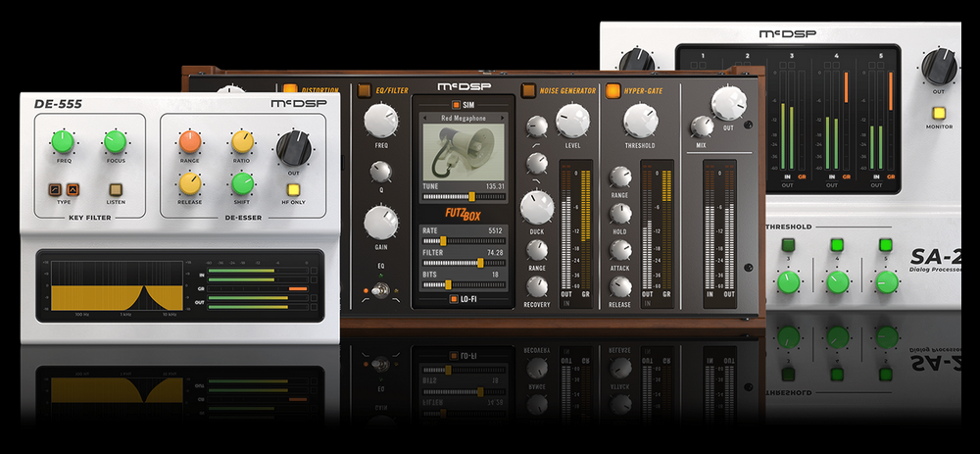Viewport: 980px width, 454px height.
Task: Toggle the HF ONLY button on DE-555
Action: pyautogui.click(x=293, y=189)
